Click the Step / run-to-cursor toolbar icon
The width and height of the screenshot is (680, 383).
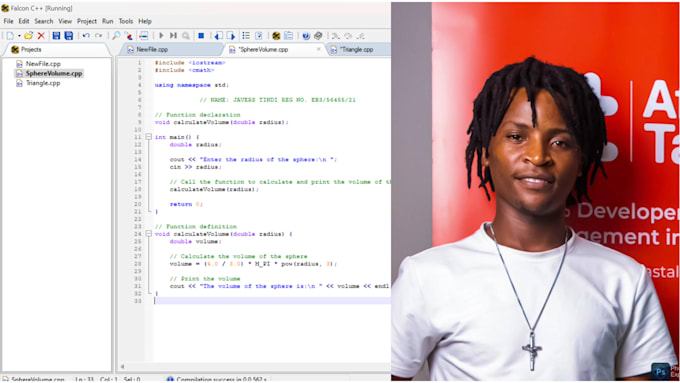(173, 36)
